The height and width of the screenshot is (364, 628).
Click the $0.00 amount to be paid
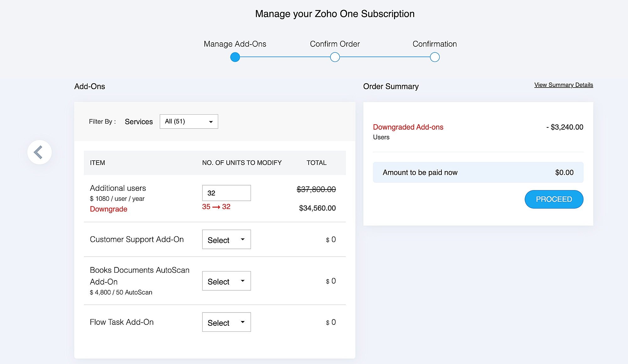click(x=564, y=173)
